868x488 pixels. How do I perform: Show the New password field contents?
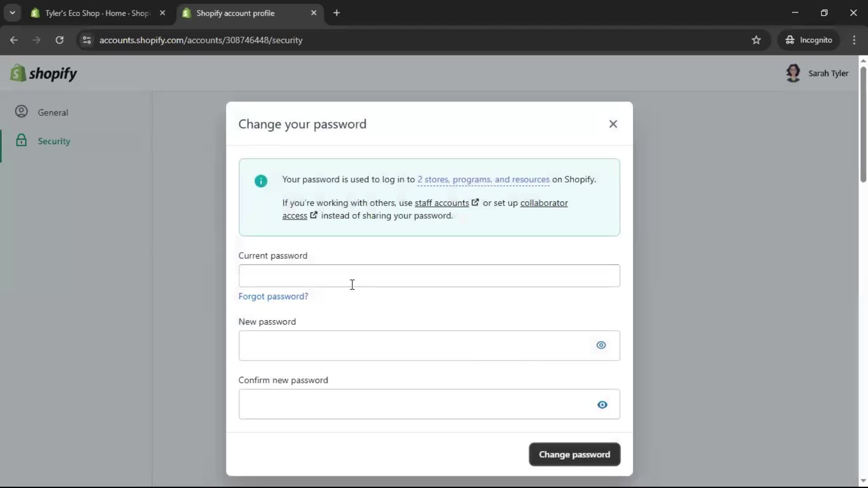point(601,345)
